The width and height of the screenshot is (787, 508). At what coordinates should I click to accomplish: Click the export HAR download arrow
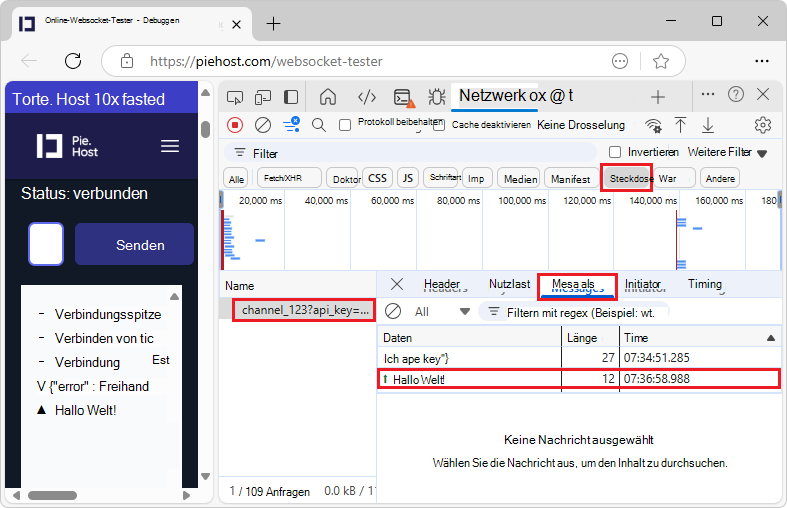coord(708,125)
